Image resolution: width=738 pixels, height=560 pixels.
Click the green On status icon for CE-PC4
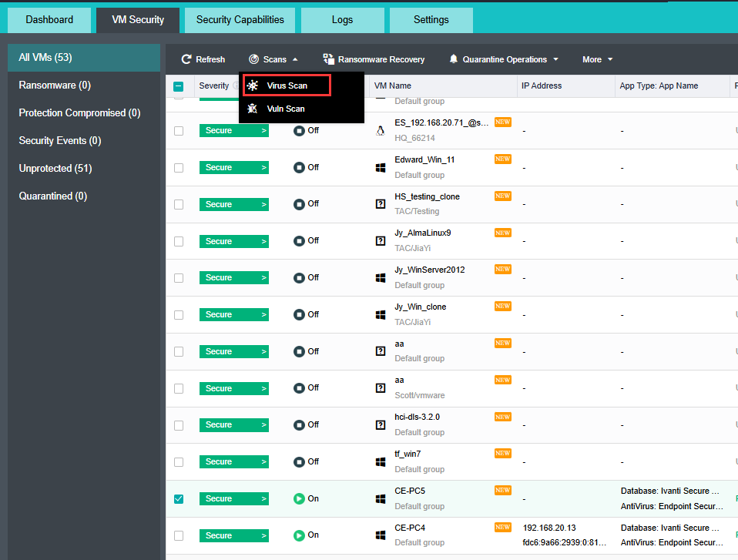click(299, 535)
